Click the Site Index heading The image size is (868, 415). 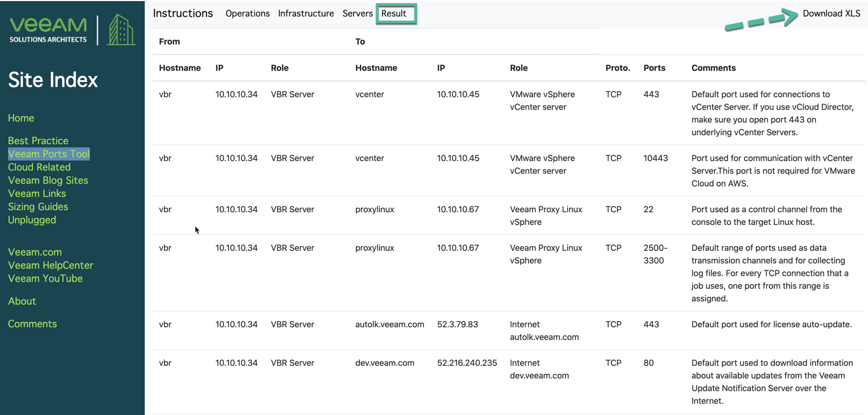click(x=53, y=80)
